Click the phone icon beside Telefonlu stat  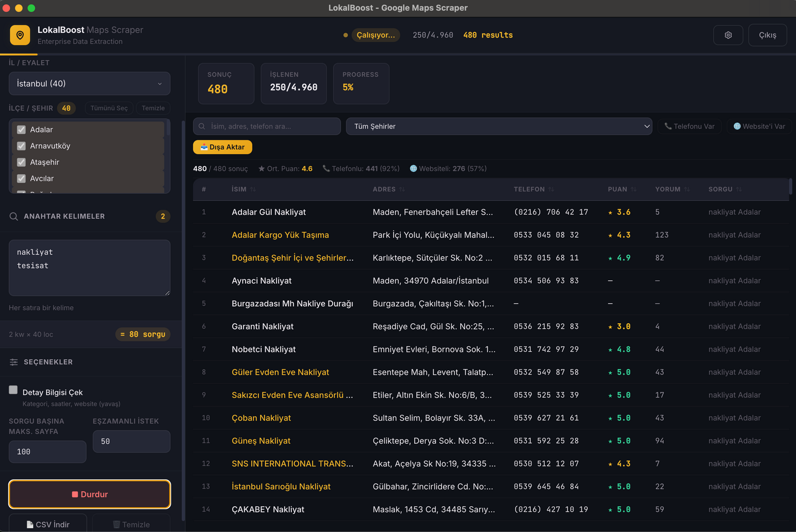[x=326, y=169]
